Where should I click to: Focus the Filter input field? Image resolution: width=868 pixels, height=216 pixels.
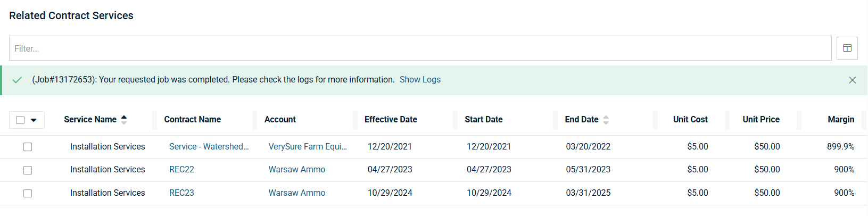click(420, 48)
